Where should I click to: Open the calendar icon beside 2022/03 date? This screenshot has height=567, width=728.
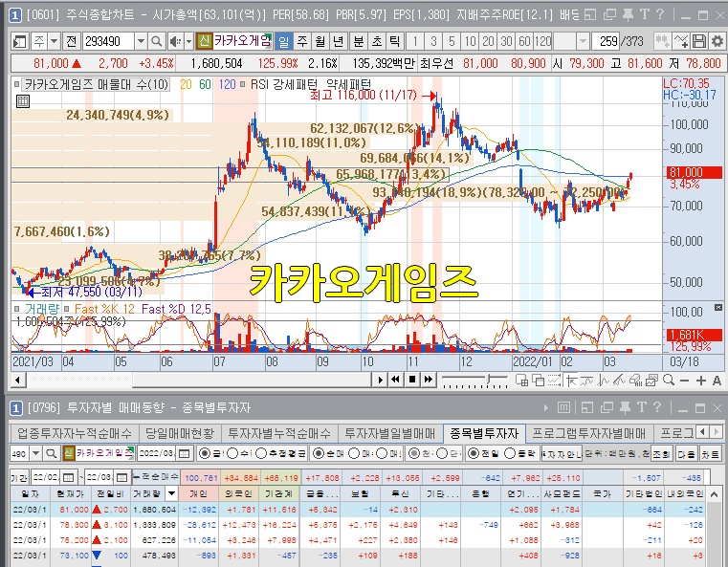[x=184, y=453]
